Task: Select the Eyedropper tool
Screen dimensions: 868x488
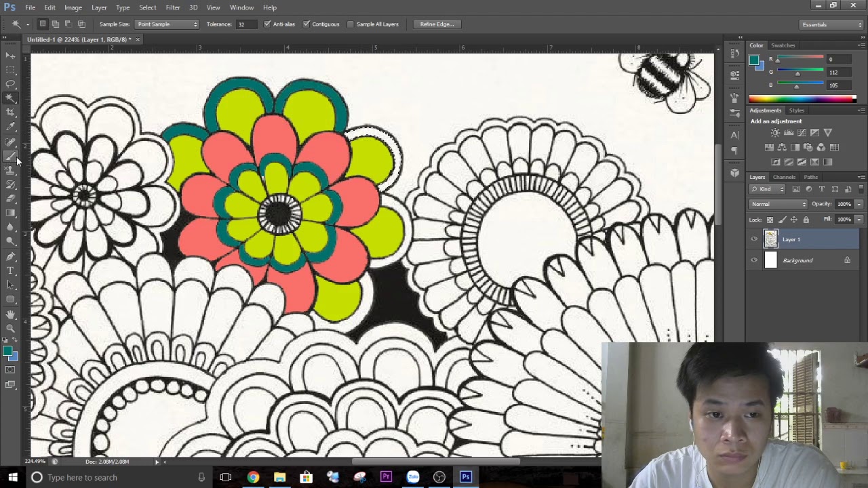Action: pyautogui.click(x=10, y=127)
